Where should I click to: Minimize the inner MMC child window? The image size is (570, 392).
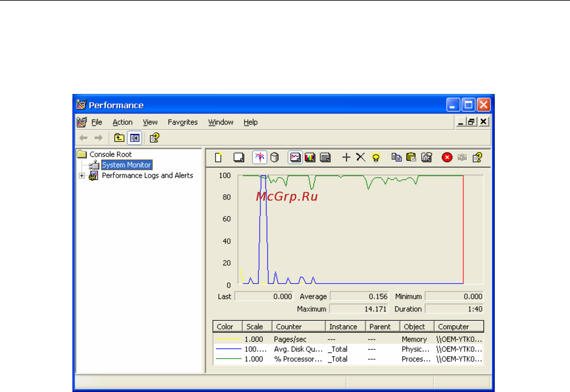pyautogui.click(x=461, y=122)
